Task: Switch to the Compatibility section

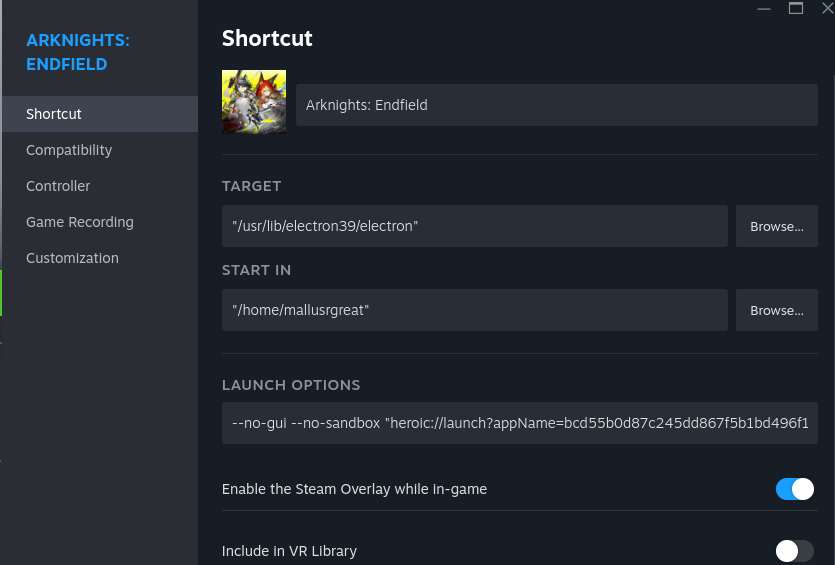Action: click(69, 150)
